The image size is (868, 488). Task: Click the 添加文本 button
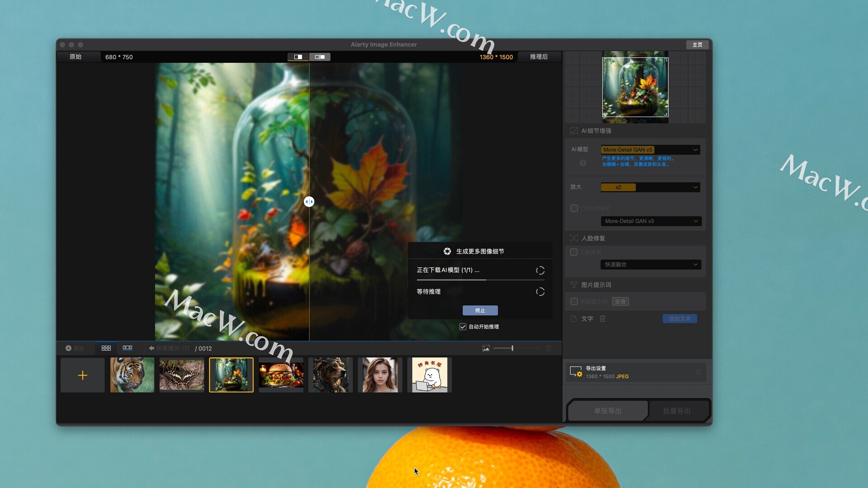click(x=680, y=319)
